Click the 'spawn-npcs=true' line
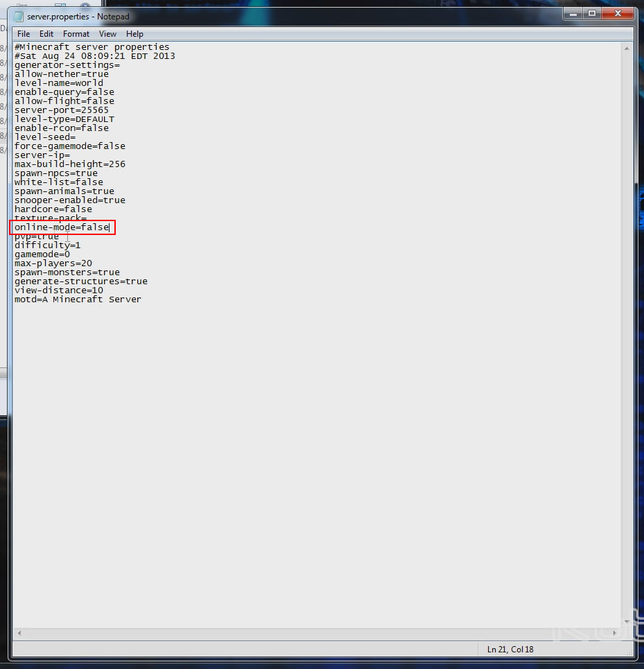 pyautogui.click(x=56, y=173)
